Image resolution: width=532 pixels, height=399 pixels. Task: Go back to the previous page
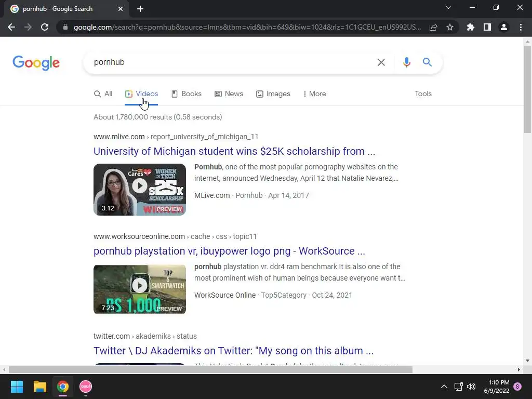coord(11,27)
